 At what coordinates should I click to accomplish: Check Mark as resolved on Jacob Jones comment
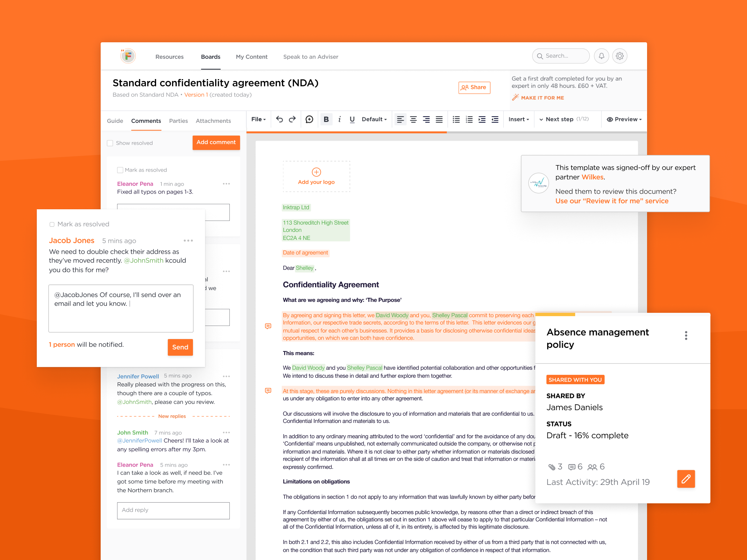pyautogui.click(x=52, y=224)
